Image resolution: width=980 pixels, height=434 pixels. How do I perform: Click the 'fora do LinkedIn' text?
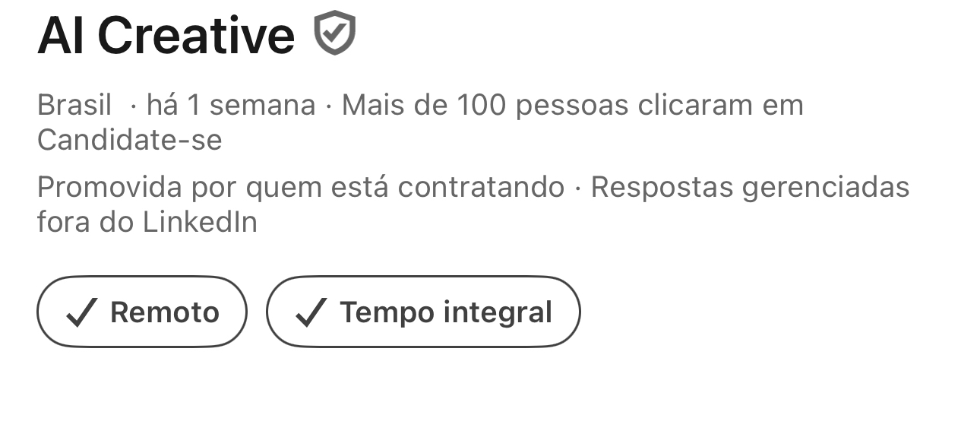pyautogui.click(x=147, y=222)
